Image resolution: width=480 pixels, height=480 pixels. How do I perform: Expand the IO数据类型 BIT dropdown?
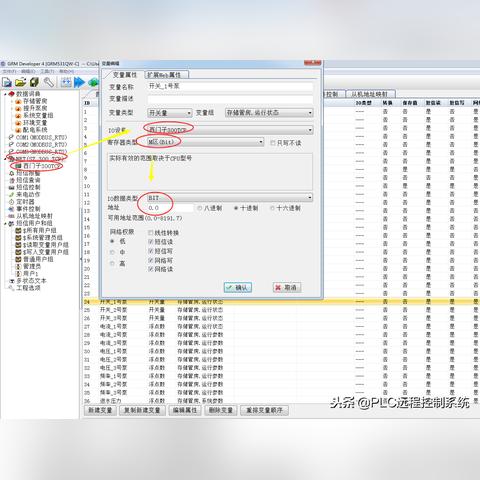(230, 198)
